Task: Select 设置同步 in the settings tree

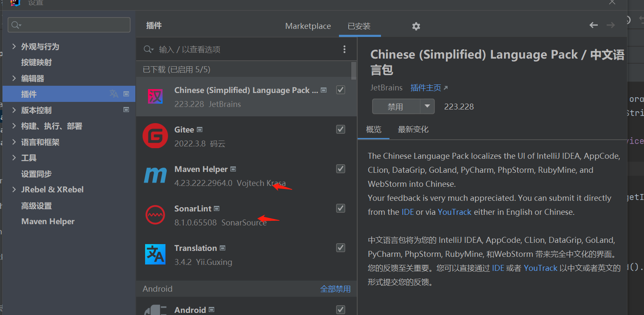Action: coord(36,174)
